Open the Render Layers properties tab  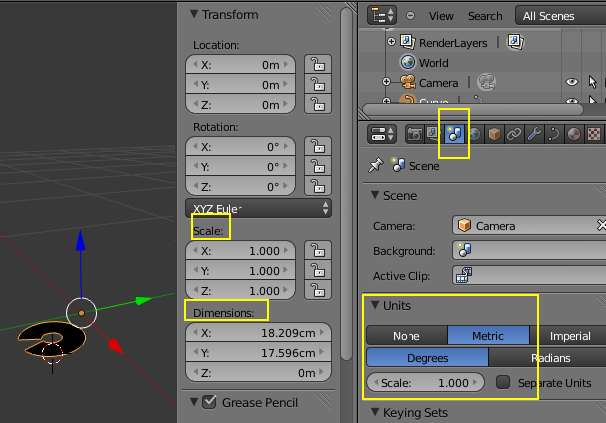tap(433, 134)
